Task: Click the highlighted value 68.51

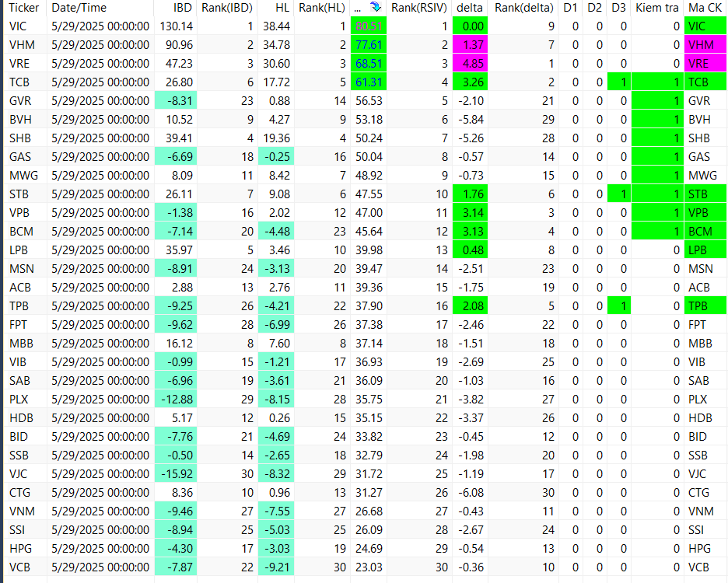Action: 369,64
